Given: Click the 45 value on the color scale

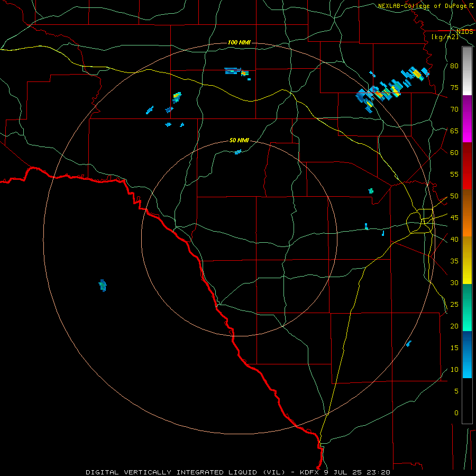Looking at the screenshot, I should pos(454,218).
